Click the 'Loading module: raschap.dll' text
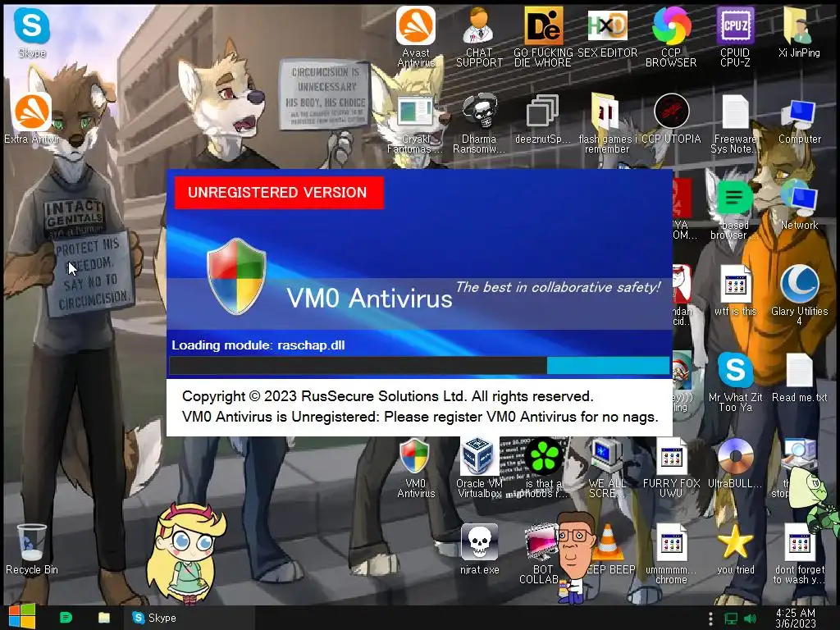 coord(258,345)
